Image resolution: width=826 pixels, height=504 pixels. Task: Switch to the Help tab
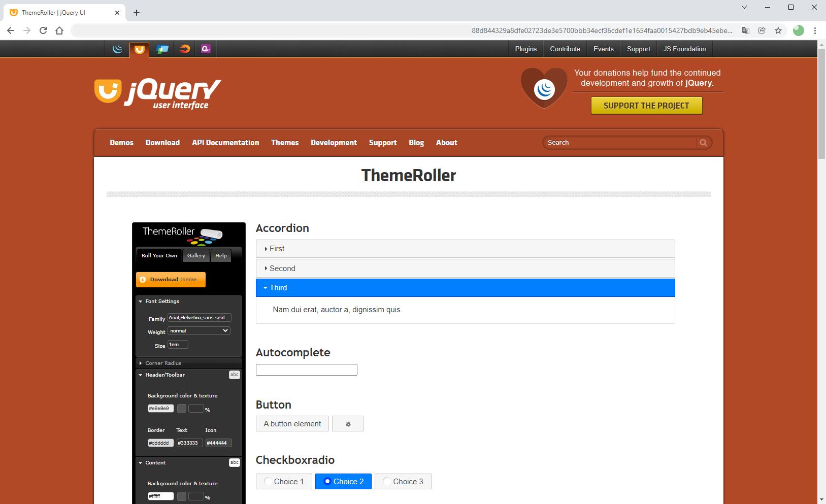pos(221,256)
